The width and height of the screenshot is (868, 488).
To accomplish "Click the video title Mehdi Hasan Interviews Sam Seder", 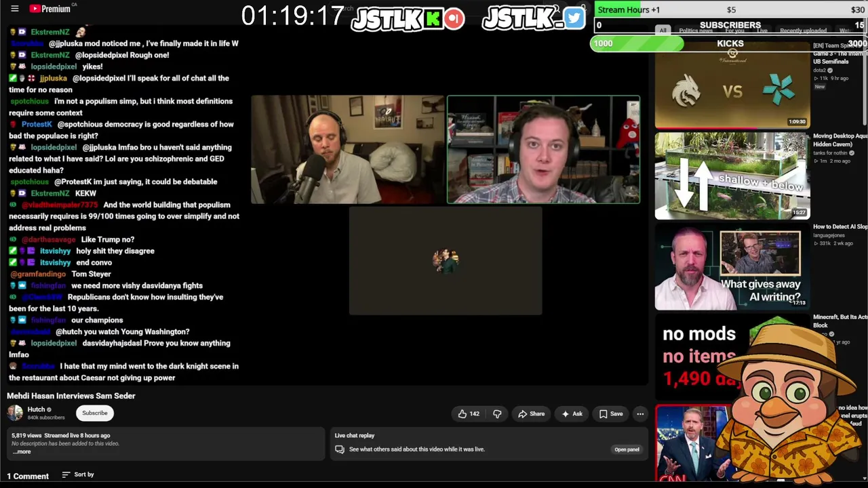I will tap(71, 396).
